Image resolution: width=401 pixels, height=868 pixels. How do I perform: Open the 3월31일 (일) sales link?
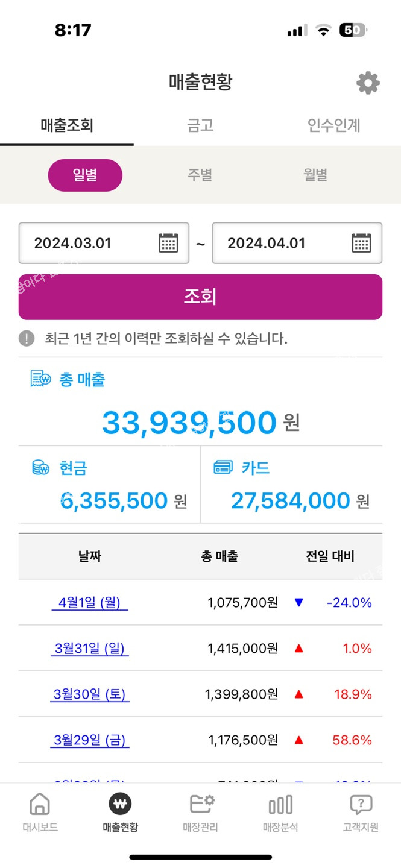[89, 648]
